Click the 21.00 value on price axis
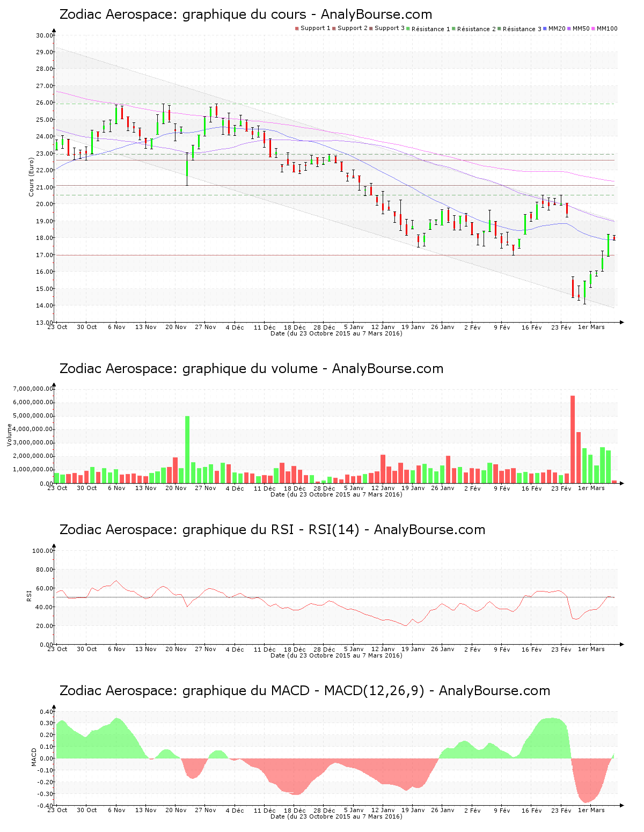644x832 pixels. pyautogui.click(x=45, y=187)
